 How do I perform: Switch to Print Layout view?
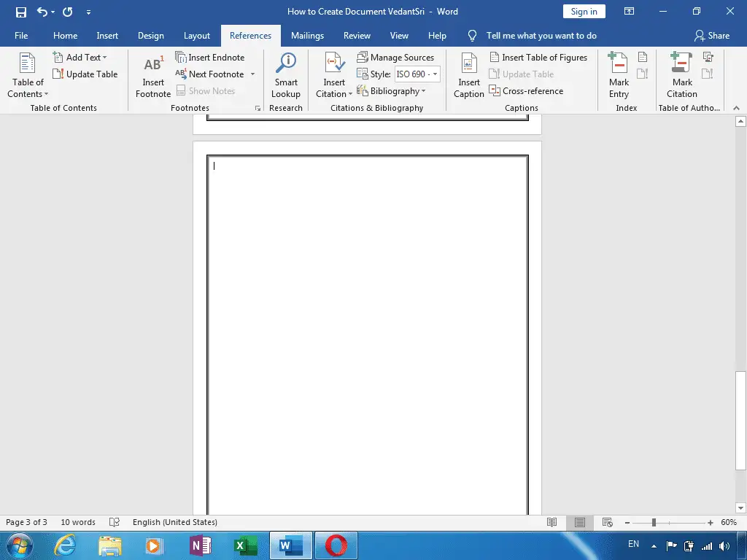pos(579,522)
